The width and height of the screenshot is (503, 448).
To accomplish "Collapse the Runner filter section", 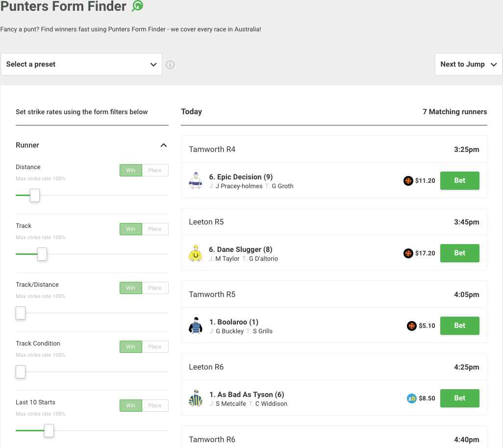I will (164, 145).
